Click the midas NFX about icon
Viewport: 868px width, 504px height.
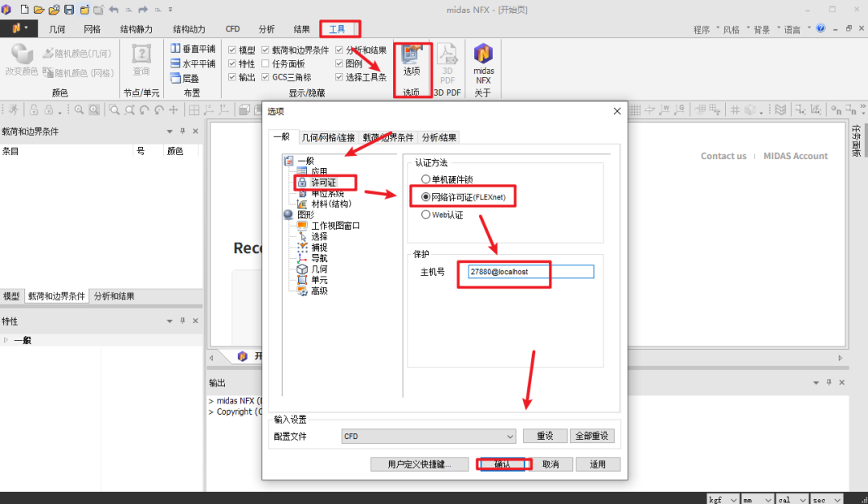tap(483, 64)
